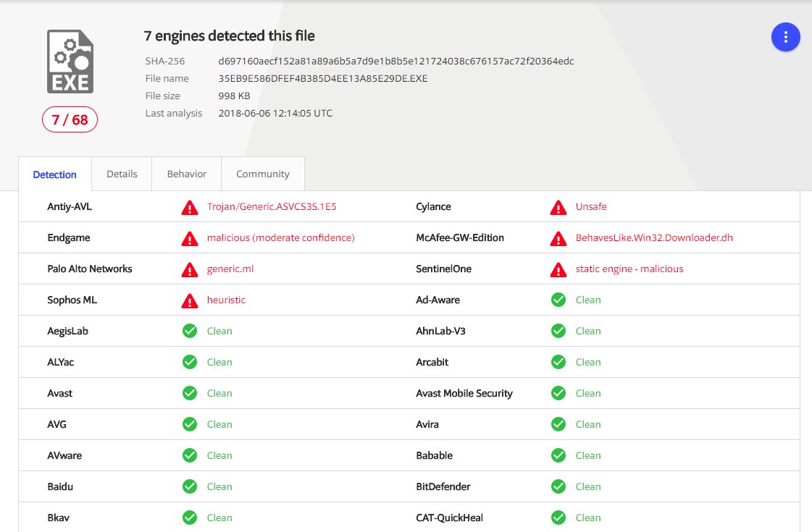
Task: Click the Sophos ML engine name
Action: [72, 300]
